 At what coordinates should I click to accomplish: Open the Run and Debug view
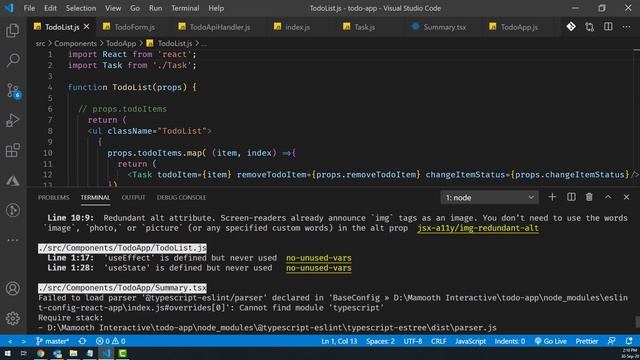tap(13, 120)
